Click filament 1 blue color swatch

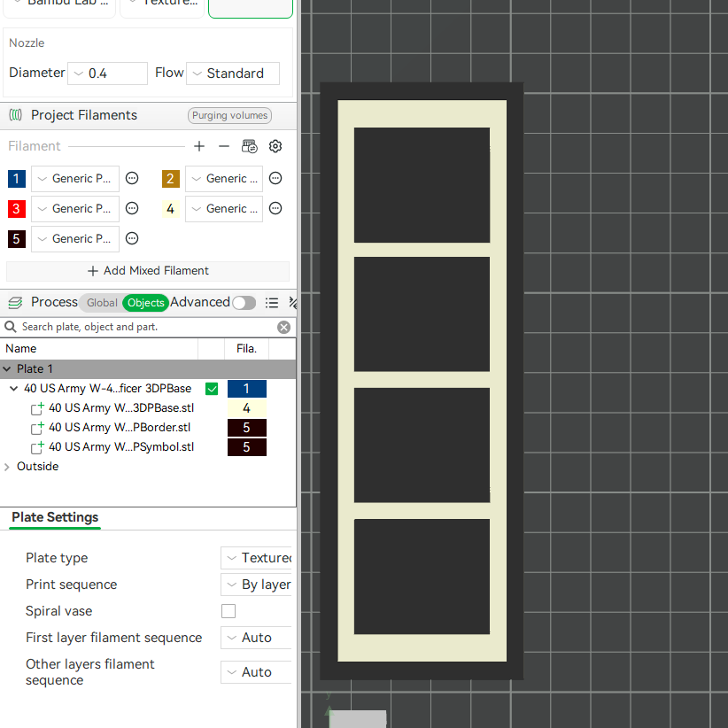(17, 179)
